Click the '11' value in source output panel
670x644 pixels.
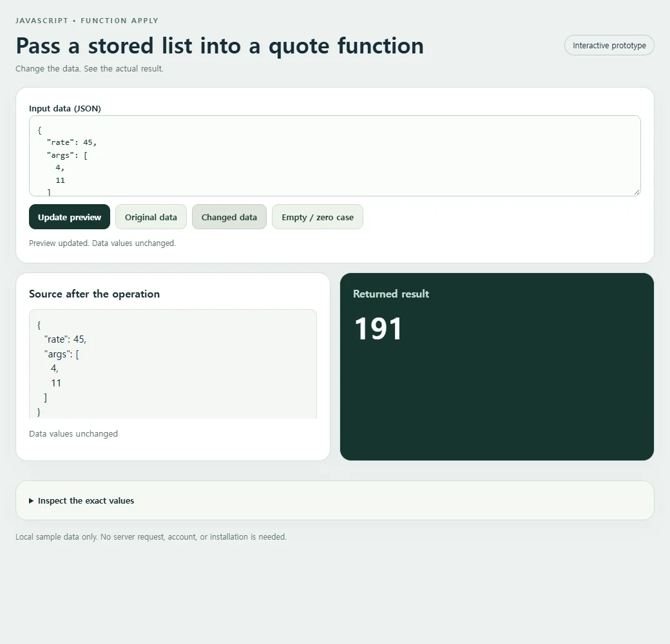(56, 383)
